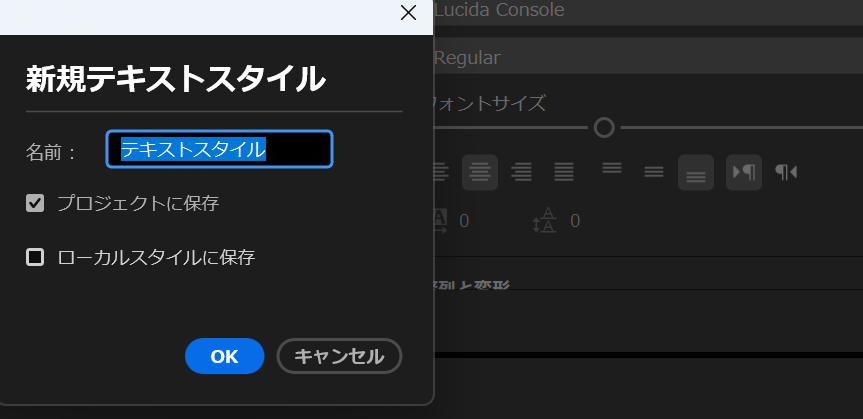This screenshot has height=419, width=863.
Task: Click the font size slider handle
Action: tap(604, 127)
